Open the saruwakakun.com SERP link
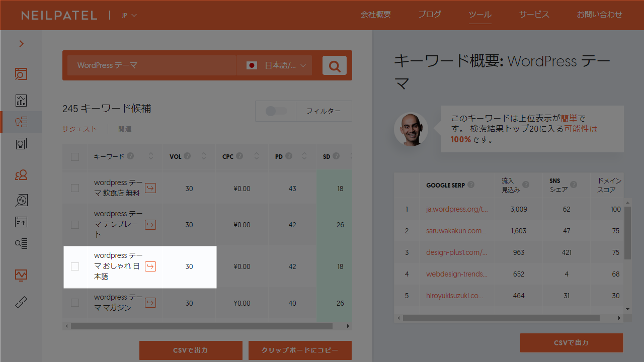This screenshot has height=362, width=644. coord(456,231)
